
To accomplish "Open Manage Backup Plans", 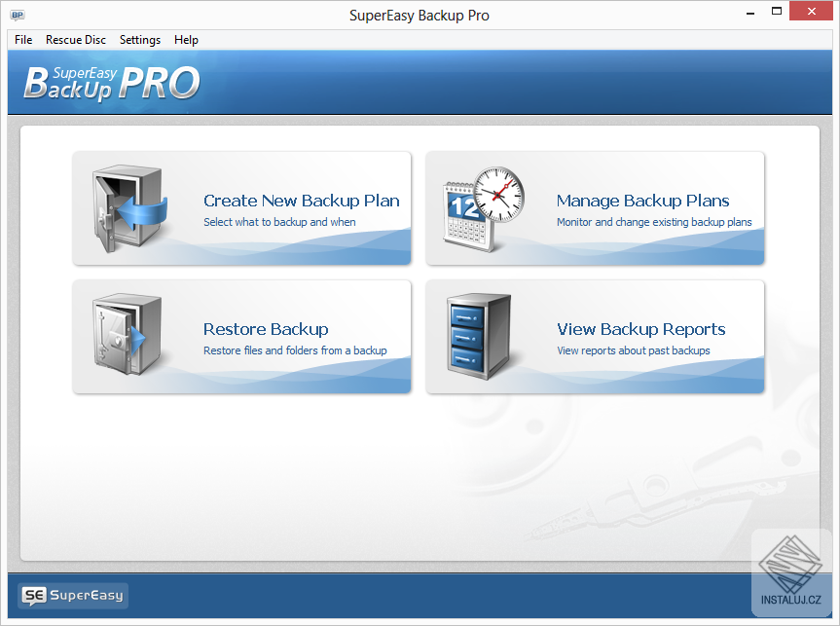I will 643,200.
